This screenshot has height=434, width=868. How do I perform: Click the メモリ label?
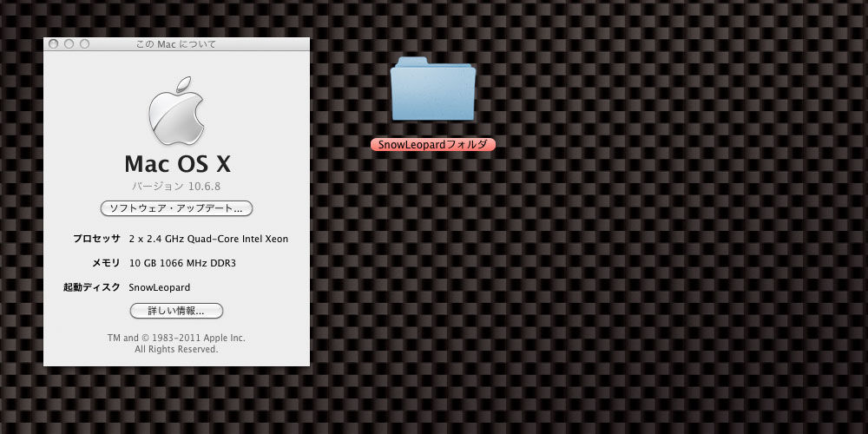tap(106, 263)
